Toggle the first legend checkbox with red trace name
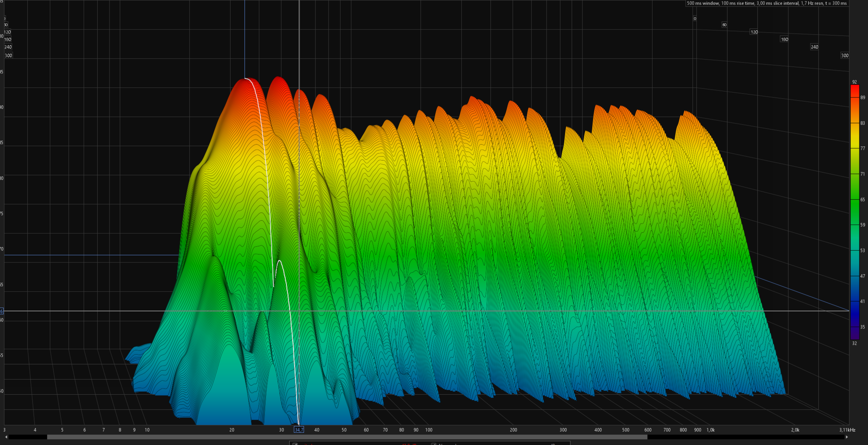The width and height of the screenshot is (868, 445). [295, 444]
